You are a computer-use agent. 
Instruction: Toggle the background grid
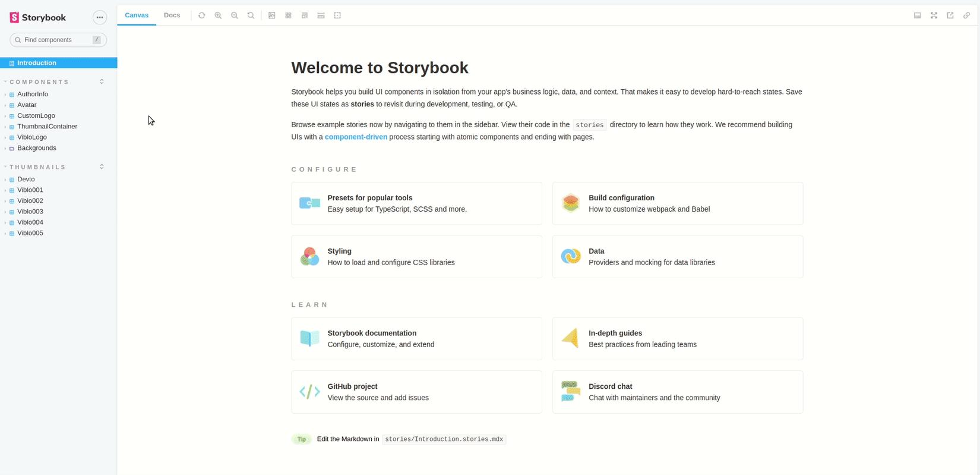288,15
